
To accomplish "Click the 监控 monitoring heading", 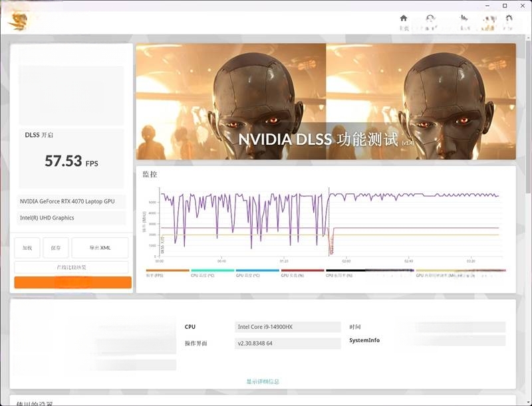I will (x=150, y=174).
